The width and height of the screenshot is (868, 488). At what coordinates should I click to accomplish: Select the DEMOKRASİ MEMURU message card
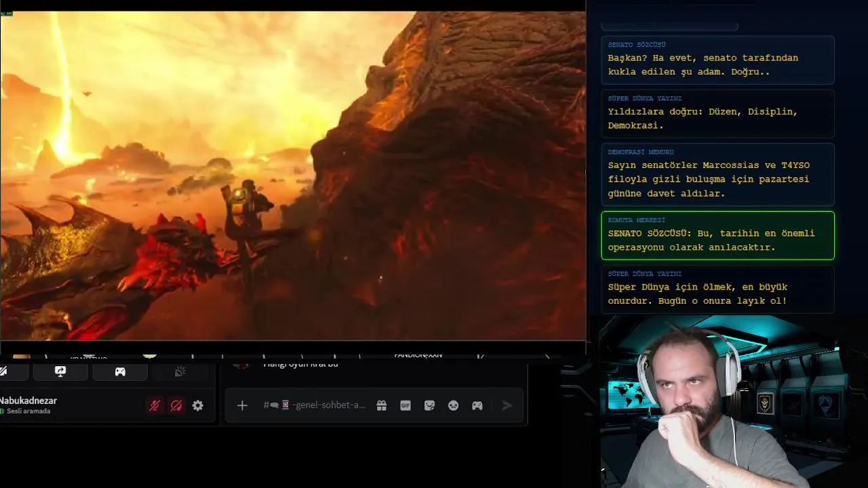pos(717,174)
